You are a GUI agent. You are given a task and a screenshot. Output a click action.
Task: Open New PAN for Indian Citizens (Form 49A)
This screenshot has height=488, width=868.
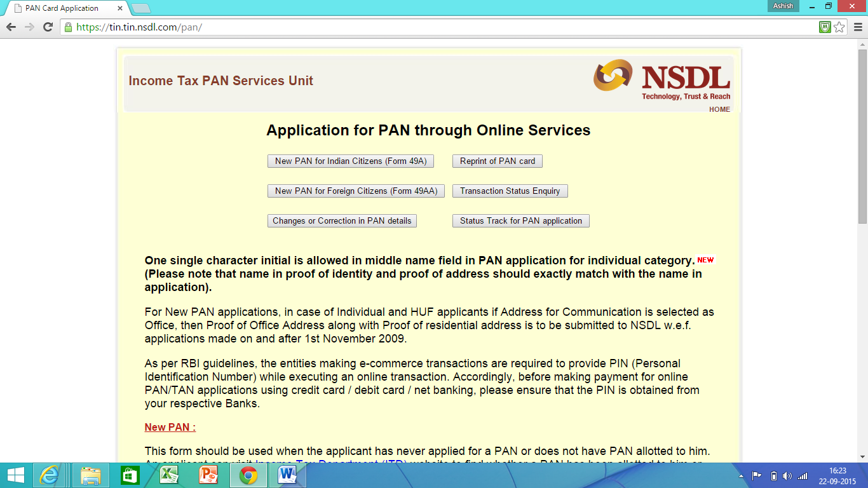[351, 161]
